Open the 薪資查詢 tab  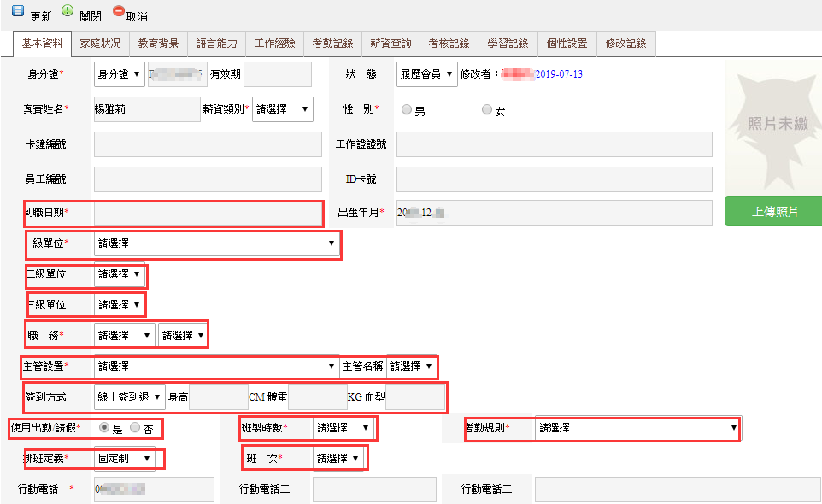pos(390,43)
